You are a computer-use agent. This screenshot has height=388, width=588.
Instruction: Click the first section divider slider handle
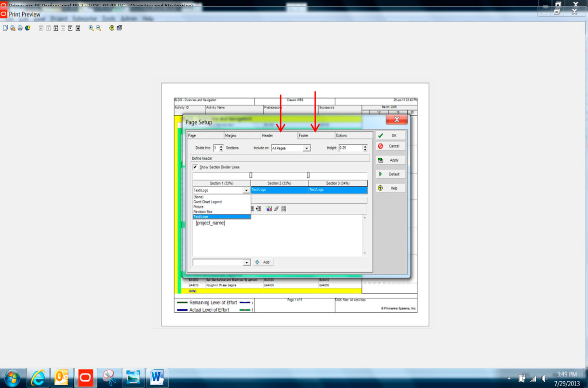(251, 175)
